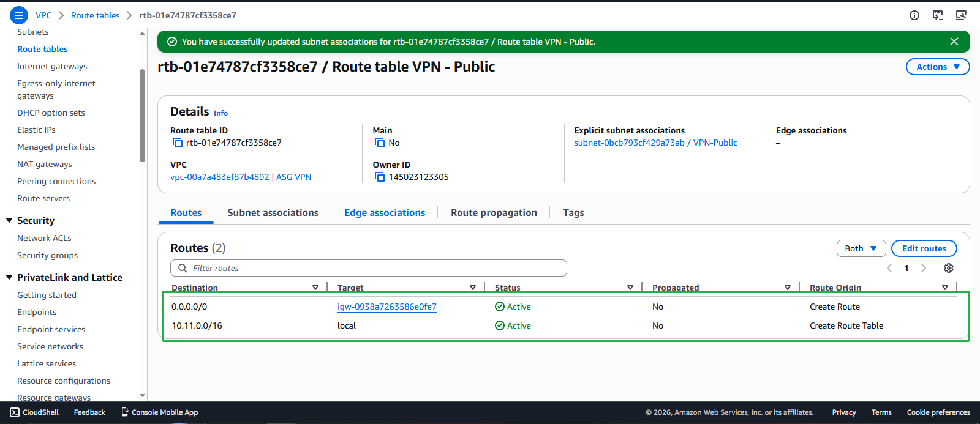Sort routes by Target column
Viewport: 980px width, 424px height.
(473, 288)
